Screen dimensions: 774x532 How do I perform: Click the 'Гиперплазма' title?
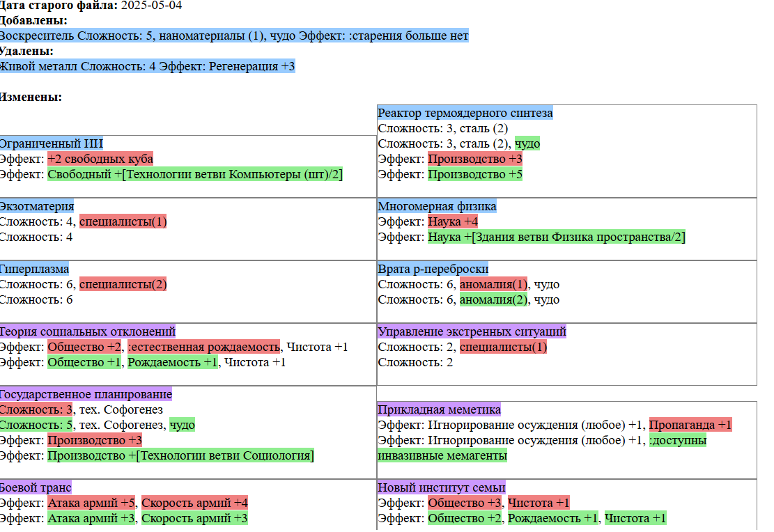(35, 269)
